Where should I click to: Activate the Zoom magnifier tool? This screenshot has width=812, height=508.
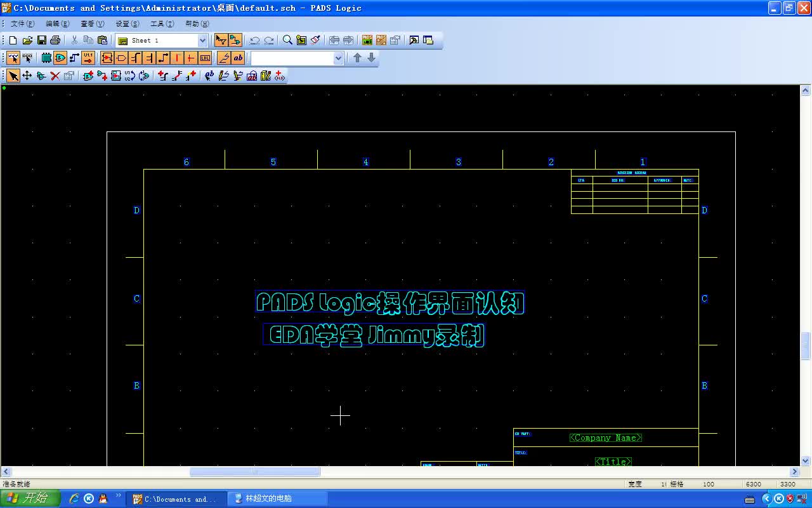[x=287, y=40]
